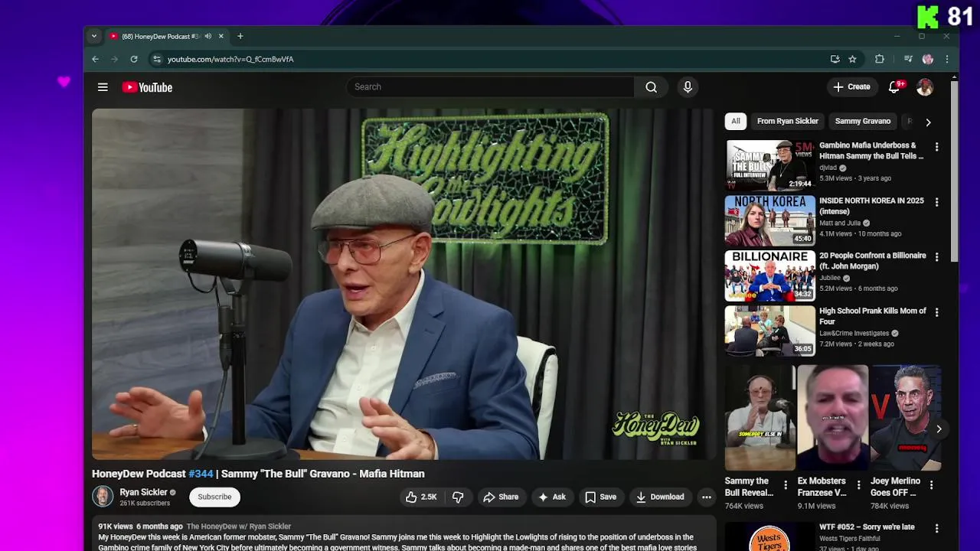Image resolution: width=980 pixels, height=551 pixels.
Task: Open Chrome three-dot menu
Action: (x=947, y=59)
